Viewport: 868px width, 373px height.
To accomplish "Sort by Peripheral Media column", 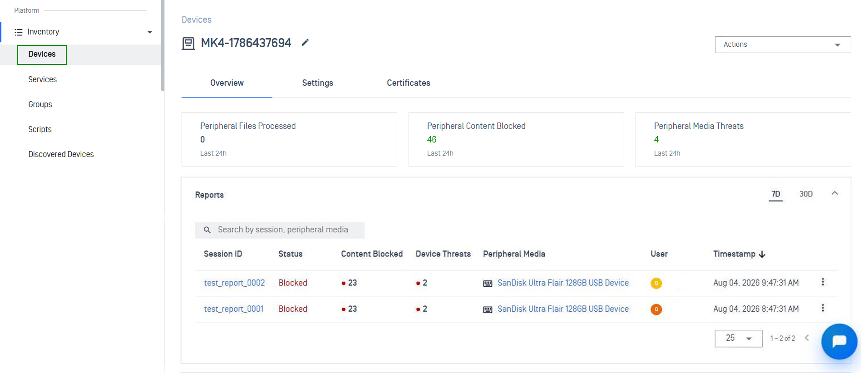I will coord(514,254).
